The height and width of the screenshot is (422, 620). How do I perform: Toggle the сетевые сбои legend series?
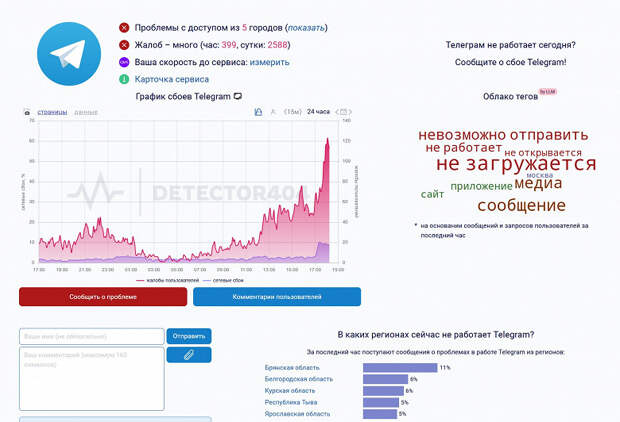pyautogui.click(x=223, y=280)
